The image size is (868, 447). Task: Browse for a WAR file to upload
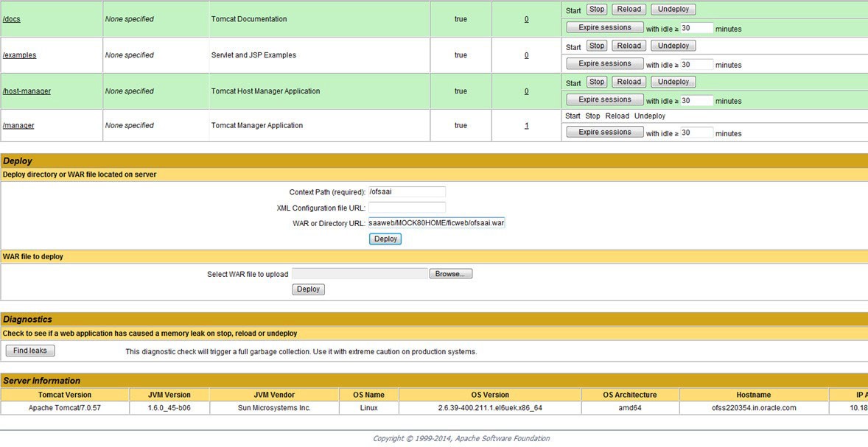tap(450, 272)
